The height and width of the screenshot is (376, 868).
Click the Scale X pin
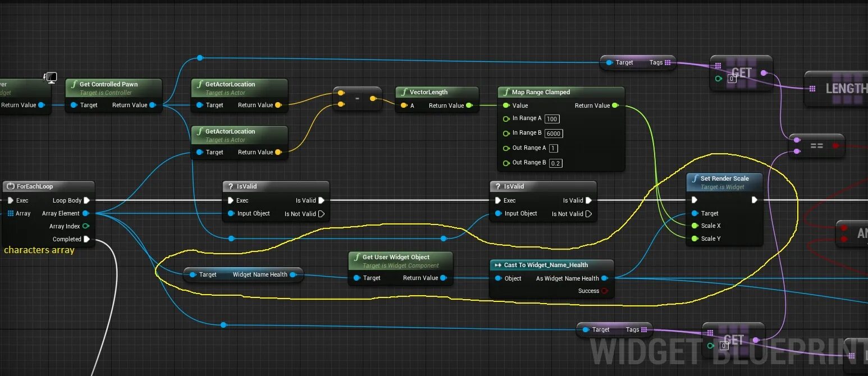click(x=695, y=226)
